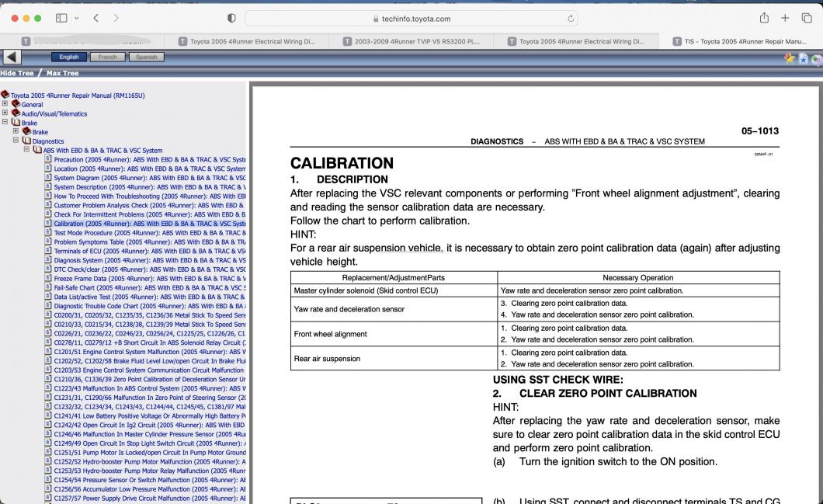Switch language to French
The image size is (823, 504).
[108, 57]
